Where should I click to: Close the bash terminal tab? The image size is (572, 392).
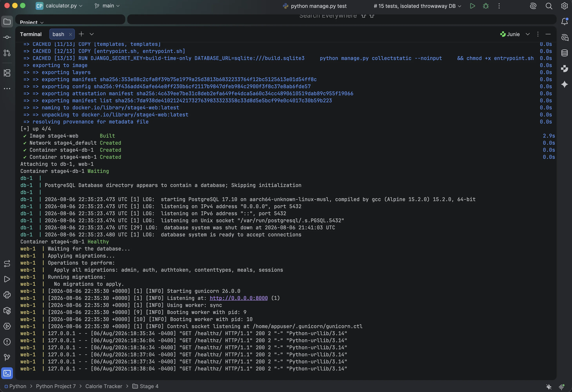click(70, 34)
